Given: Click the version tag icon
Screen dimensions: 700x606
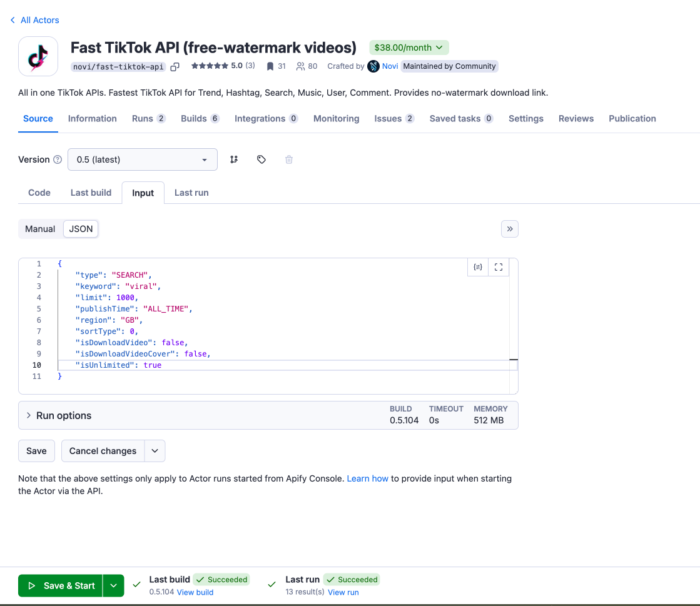Looking at the screenshot, I should click(261, 159).
